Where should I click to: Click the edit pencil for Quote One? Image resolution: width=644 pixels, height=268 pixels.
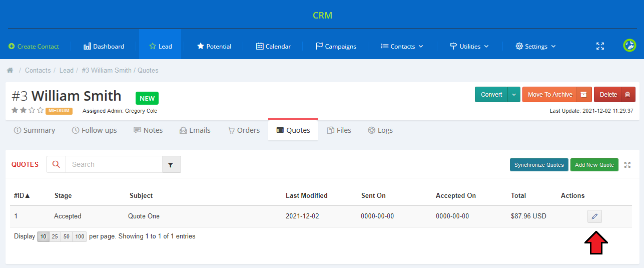[594, 216]
